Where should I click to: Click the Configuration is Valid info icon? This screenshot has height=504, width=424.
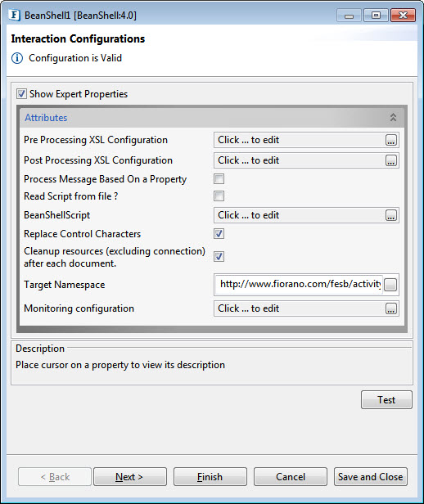click(17, 58)
